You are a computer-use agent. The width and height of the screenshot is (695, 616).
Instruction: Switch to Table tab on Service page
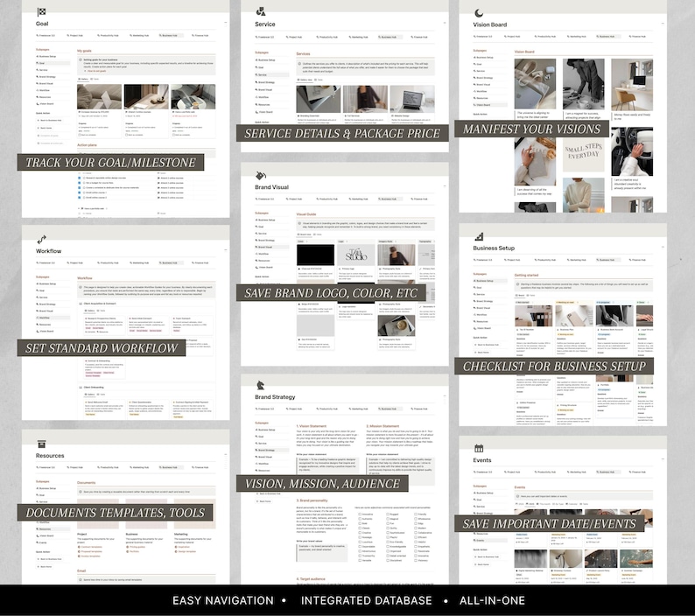point(319,80)
